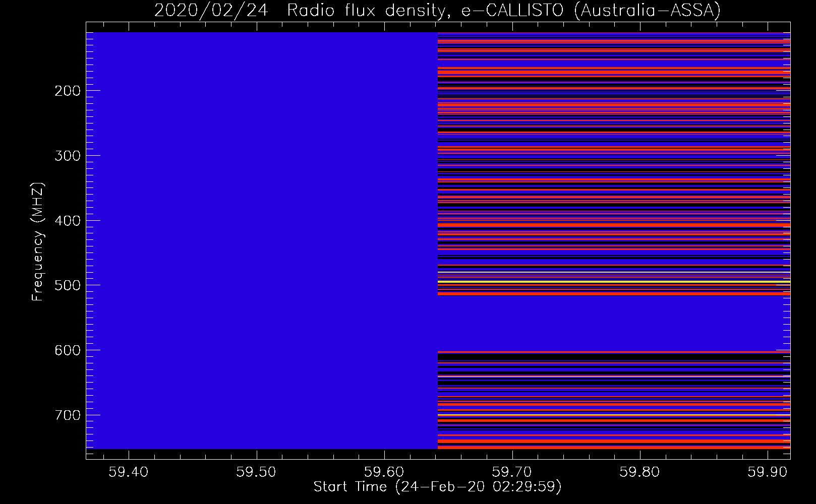Click the time tick label "59.90"

(768, 472)
